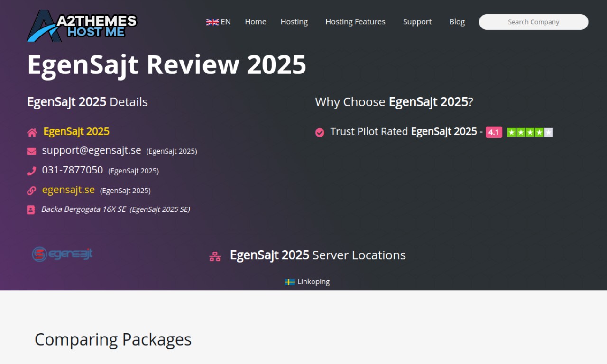Viewport: 607px width, 364px height.
Task: Click the phone icon beside 031-7877050
Action: point(31,171)
